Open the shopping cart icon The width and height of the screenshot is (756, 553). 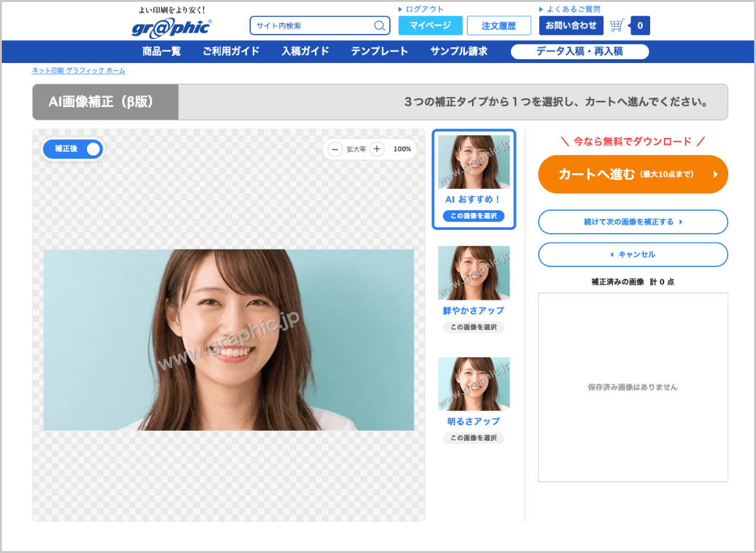tap(617, 25)
